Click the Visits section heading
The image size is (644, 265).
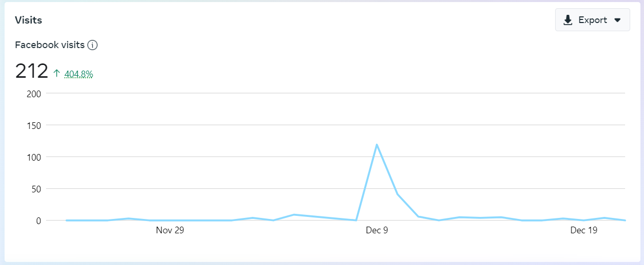point(29,20)
